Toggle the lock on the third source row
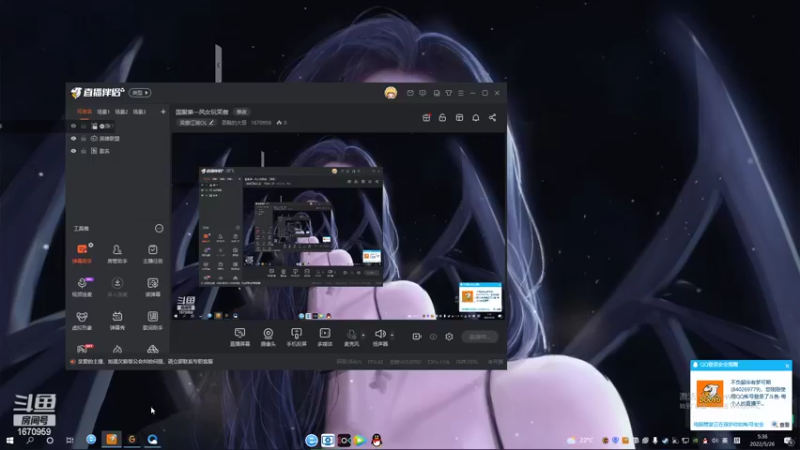Image resolution: width=800 pixels, height=450 pixels. (x=83, y=151)
